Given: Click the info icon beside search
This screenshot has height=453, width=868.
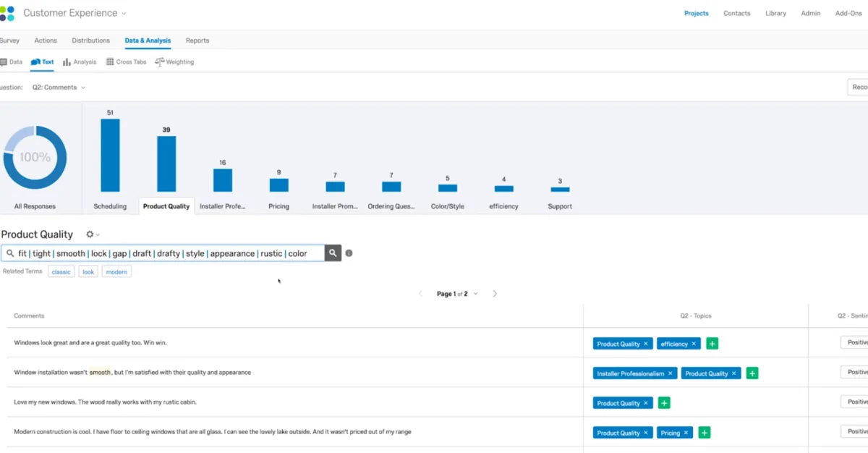Looking at the screenshot, I should pos(349,253).
